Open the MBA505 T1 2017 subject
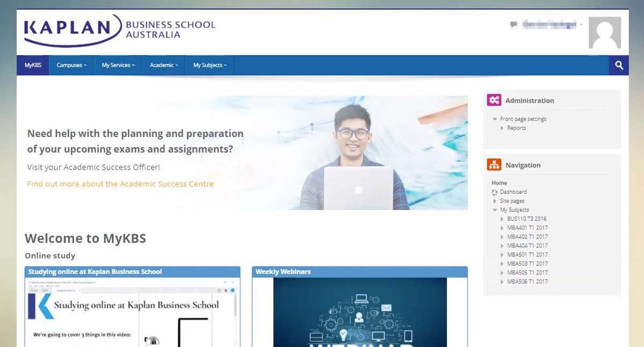Screen dimensions: 644x347 [x=528, y=272]
